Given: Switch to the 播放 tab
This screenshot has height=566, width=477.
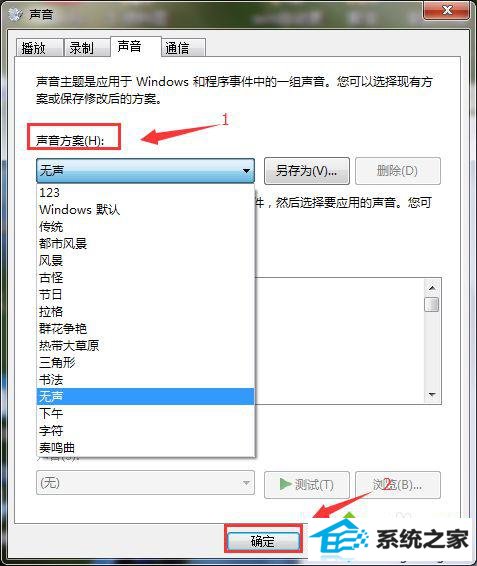Looking at the screenshot, I should 40,48.
